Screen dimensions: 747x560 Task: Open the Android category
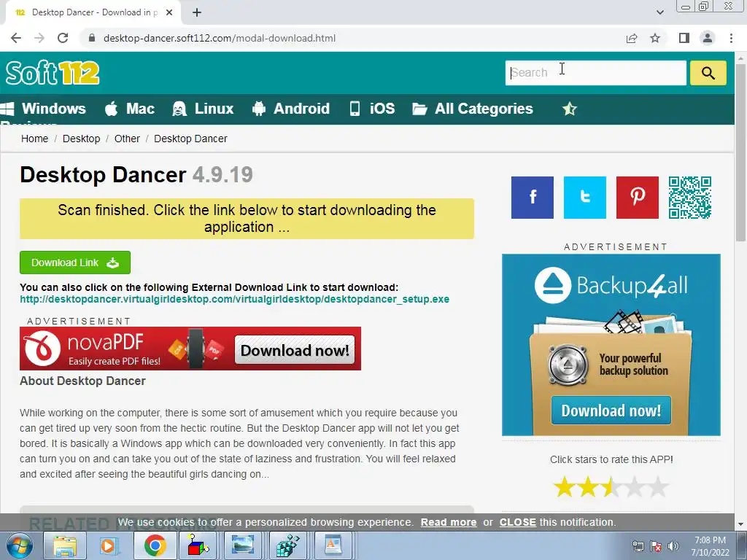[291, 109]
